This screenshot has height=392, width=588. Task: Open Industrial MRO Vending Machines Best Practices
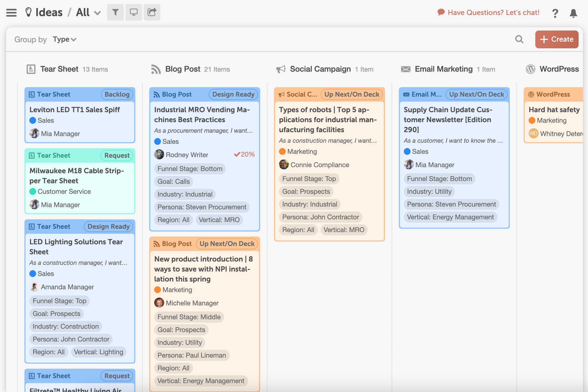click(202, 115)
